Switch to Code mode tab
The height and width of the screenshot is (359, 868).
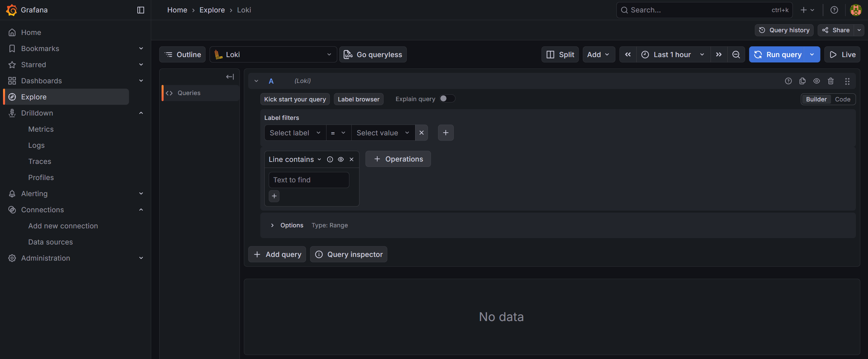click(842, 99)
